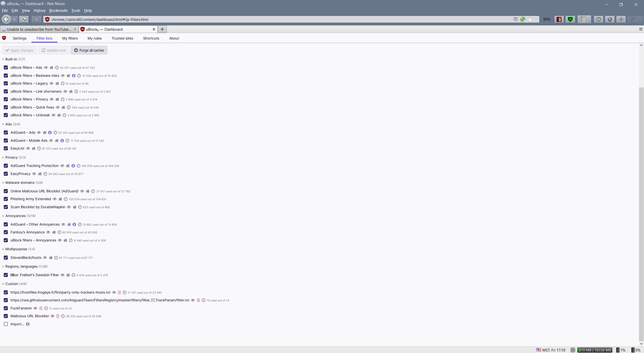Open home page of uBlock filters – Ads

(x=51, y=68)
